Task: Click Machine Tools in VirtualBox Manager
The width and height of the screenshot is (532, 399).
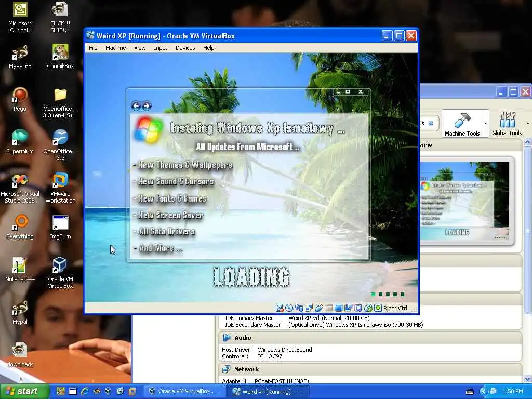Action: pos(462,124)
